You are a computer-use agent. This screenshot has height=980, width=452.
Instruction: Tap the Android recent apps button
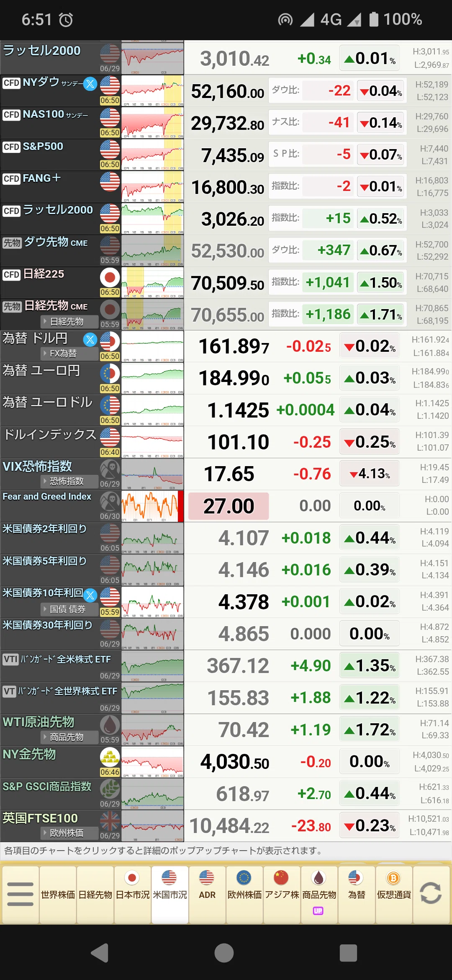(348, 954)
